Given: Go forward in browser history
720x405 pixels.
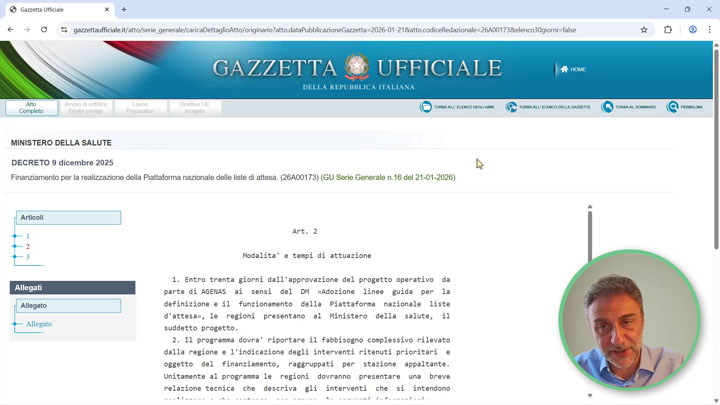Looking at the screenshot, I should (x=27, y=29).
